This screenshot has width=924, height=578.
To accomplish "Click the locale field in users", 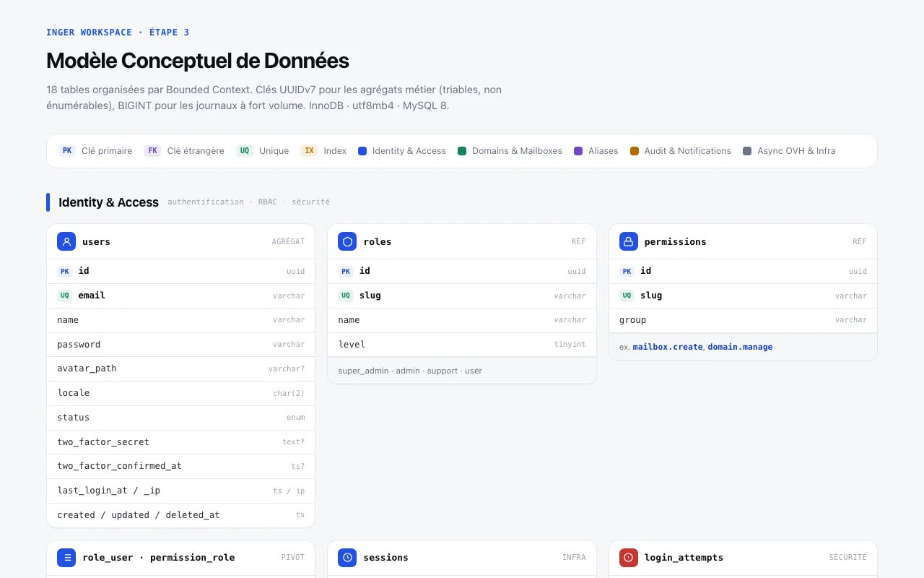I will pos(180,393).
